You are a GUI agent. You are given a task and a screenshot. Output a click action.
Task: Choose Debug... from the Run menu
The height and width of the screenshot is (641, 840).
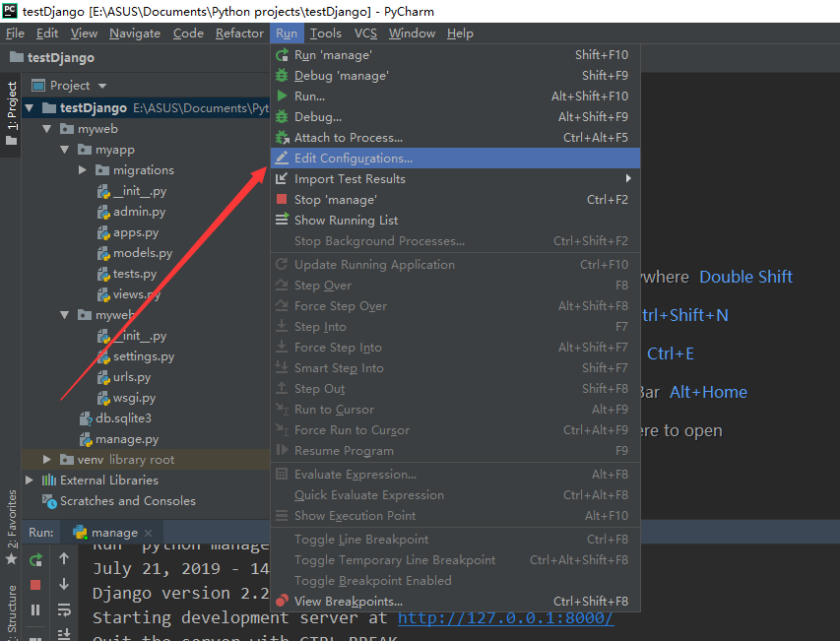point(455,117)
